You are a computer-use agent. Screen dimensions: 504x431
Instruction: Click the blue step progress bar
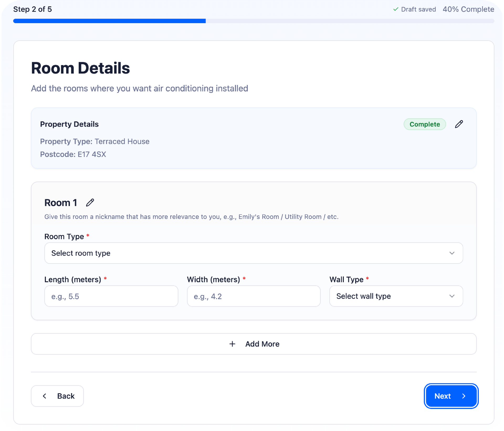[109, 21]
